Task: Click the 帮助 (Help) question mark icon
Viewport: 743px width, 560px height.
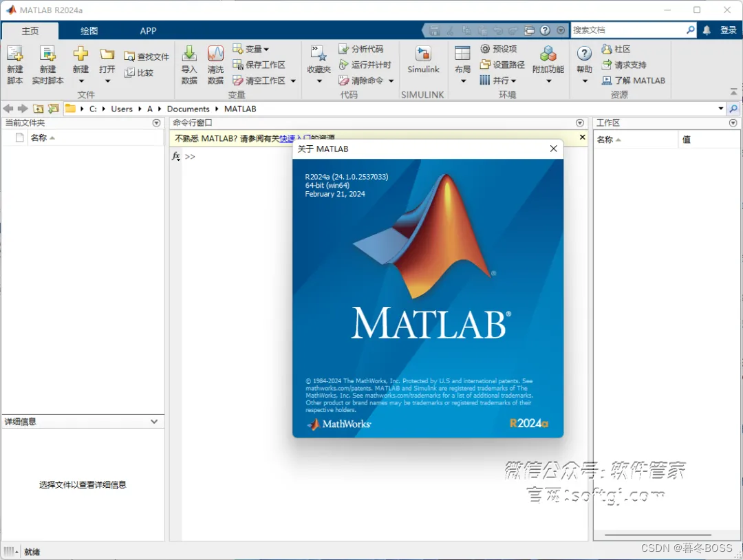Action: 584,54
